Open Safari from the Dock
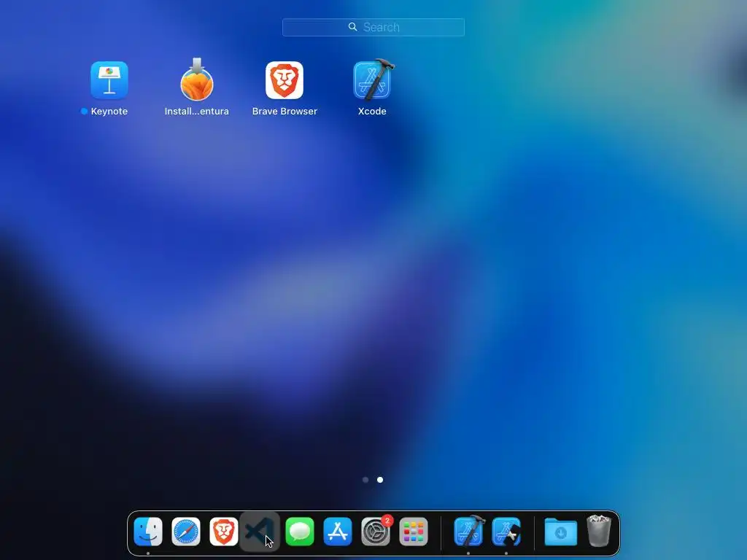 coord(186,532)
